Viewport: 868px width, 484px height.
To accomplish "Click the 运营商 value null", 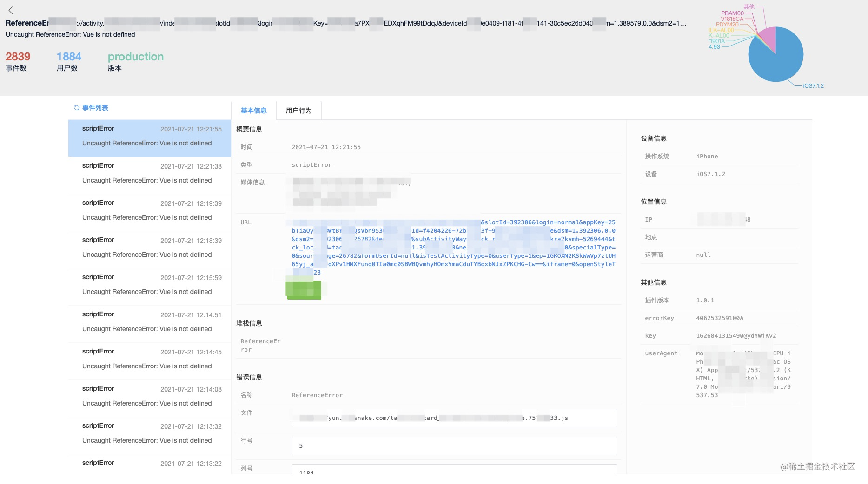I will pos(703,255).
